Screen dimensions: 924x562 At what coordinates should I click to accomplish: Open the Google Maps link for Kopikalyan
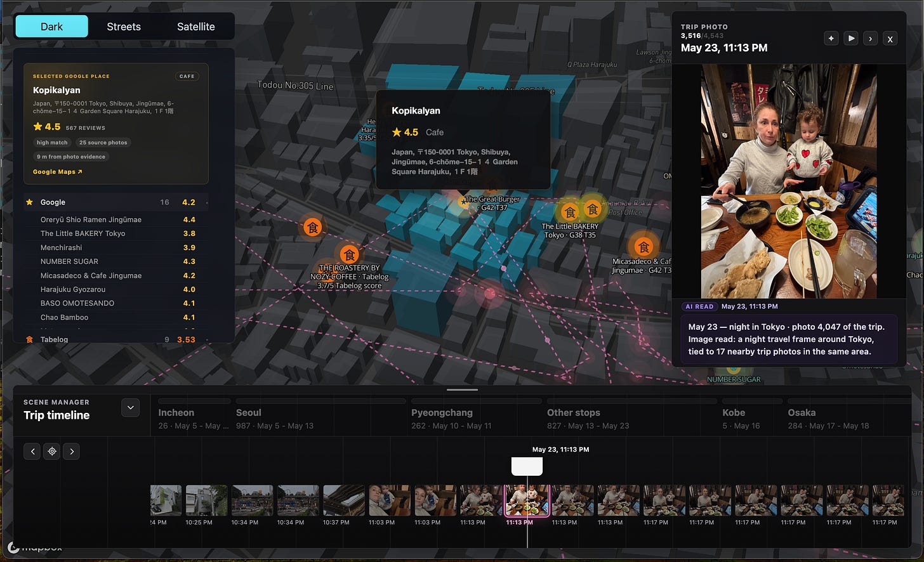point(57,172)
